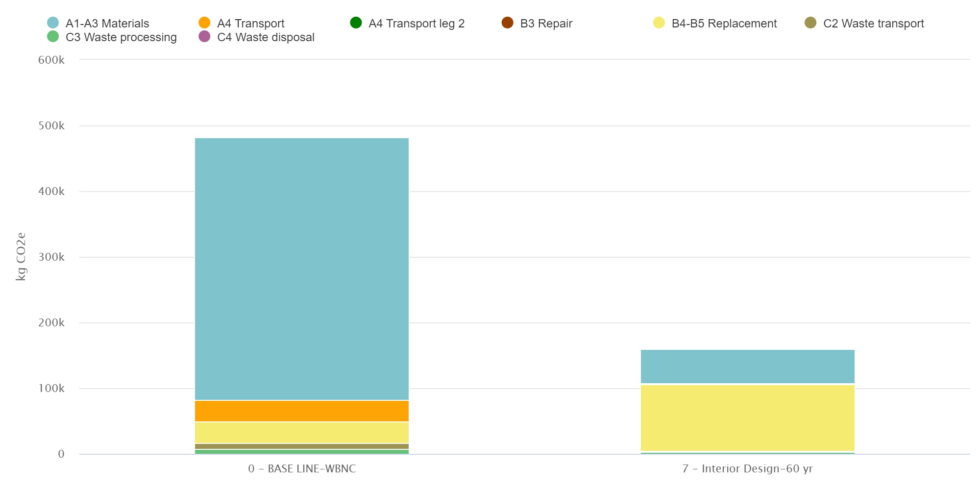The height and width of the screenshot is (490, 980).
Task: Click the A4 Transport orange legend dot
Action: pos(204,23)
